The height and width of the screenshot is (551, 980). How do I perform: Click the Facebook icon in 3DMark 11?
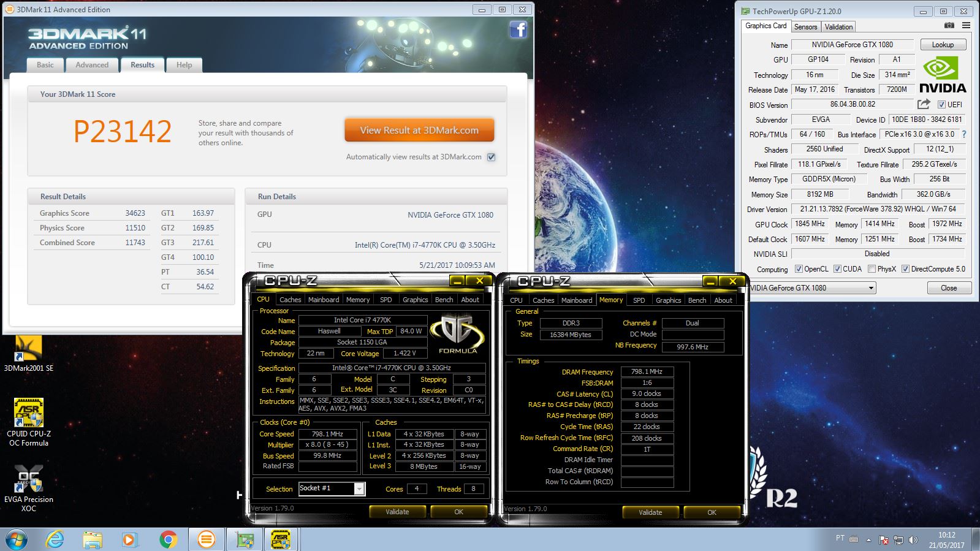coord(518,29)
